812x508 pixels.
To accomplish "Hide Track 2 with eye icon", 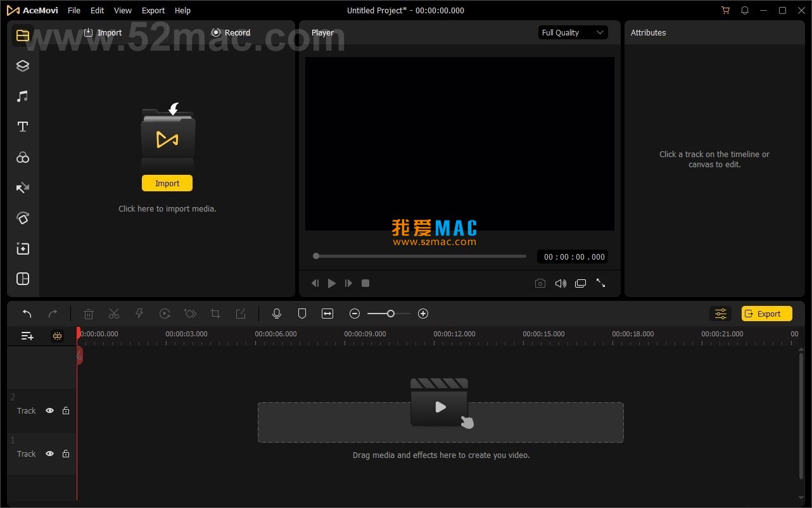I will click(49, 410).
